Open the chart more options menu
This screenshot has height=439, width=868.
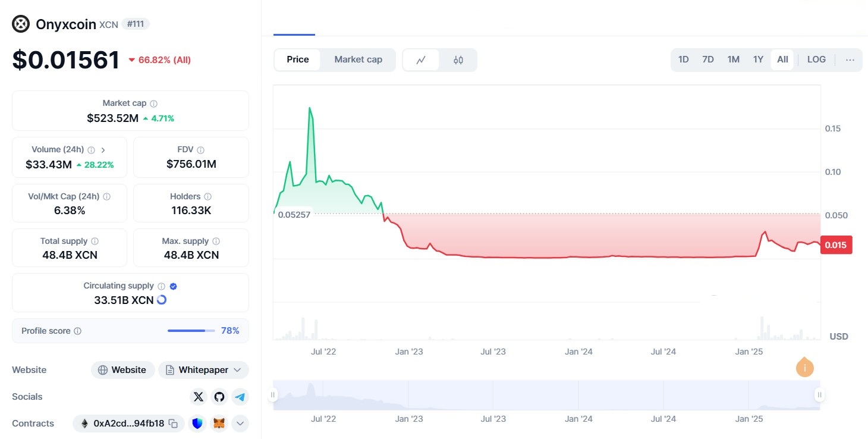point(850,59)
